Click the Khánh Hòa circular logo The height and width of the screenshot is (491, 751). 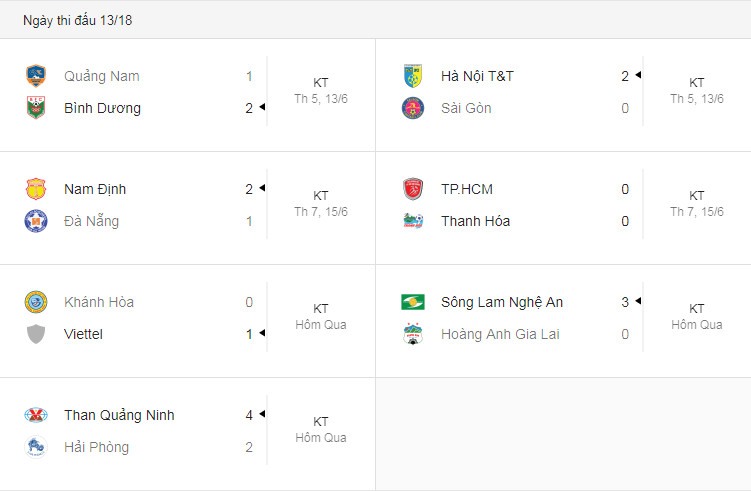[x=36, y=302]
